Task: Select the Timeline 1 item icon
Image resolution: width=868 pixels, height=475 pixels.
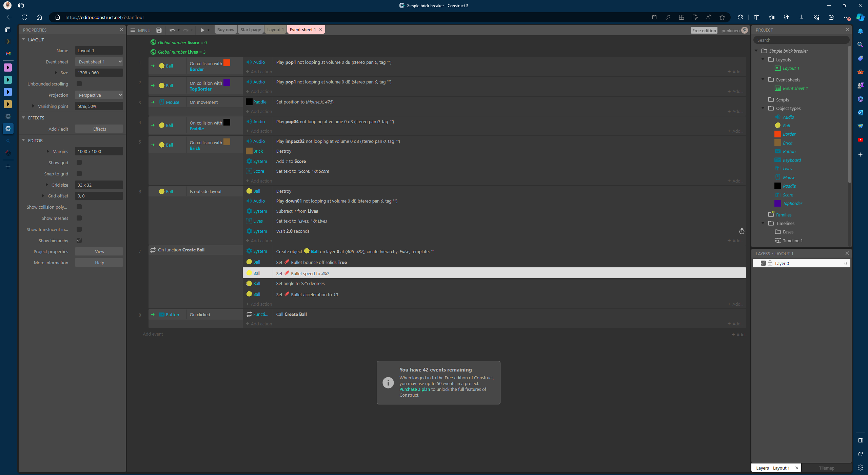Action: click(778, 241)
